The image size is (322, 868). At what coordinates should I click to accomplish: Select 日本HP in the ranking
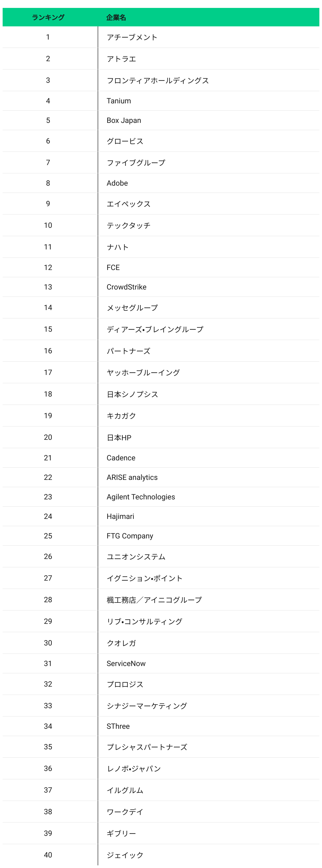click(119, 438)
